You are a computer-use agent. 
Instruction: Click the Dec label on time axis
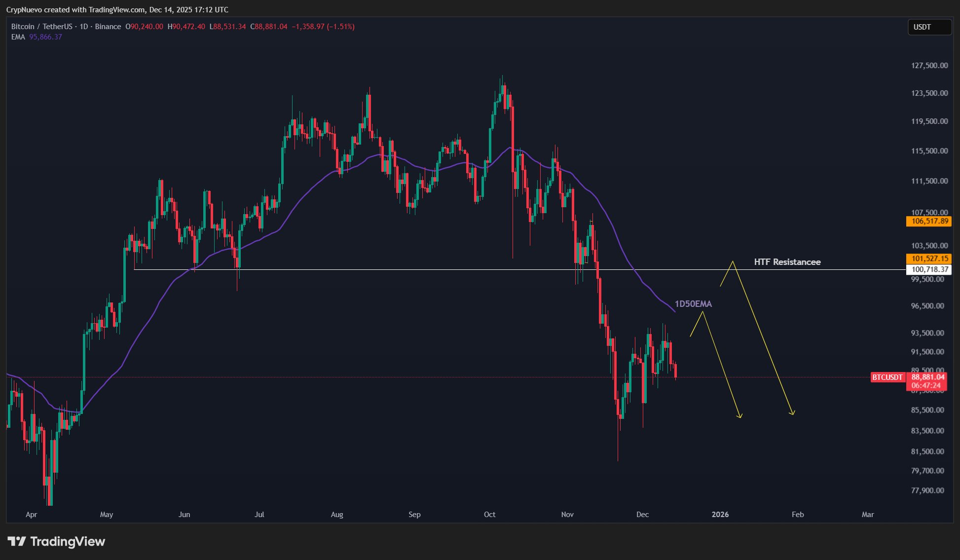[642, 514]
